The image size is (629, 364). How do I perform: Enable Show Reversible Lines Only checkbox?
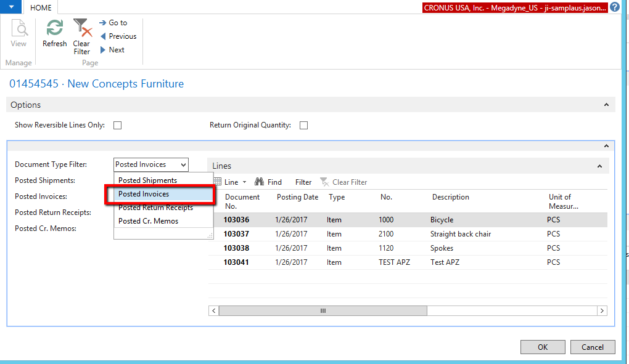coord(117,126)
